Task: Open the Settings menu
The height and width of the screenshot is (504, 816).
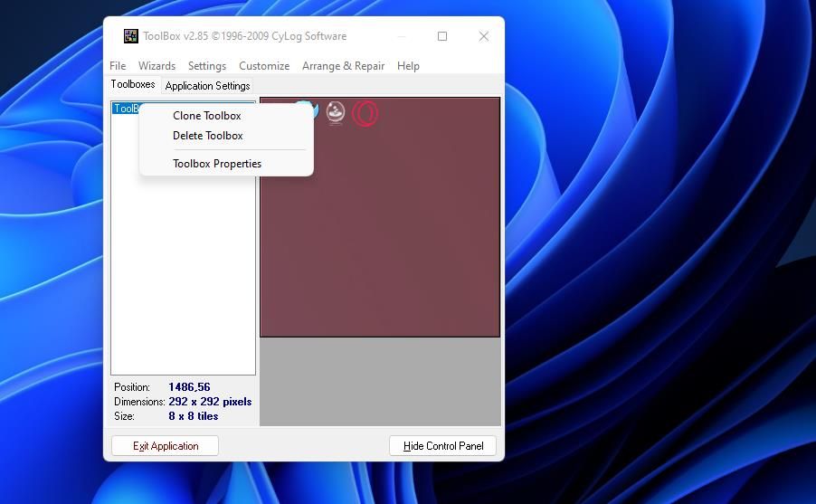Action: click(207, 66)
